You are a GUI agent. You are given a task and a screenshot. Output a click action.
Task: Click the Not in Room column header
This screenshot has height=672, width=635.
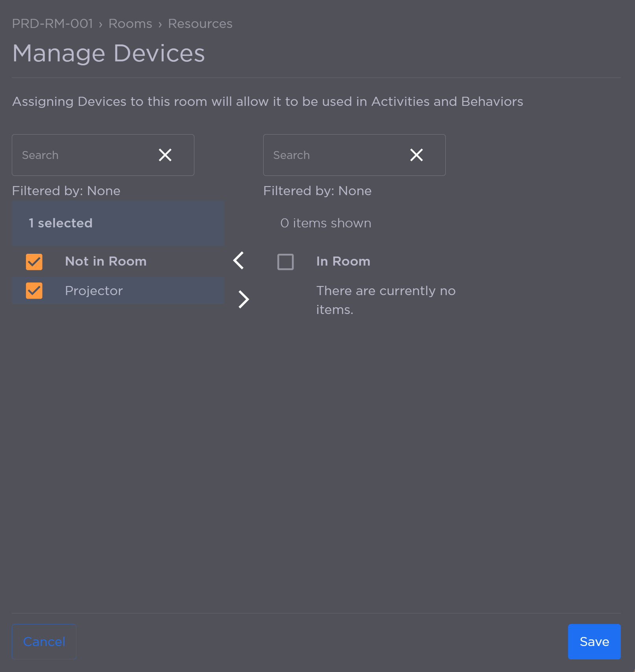click(x=106, y=261)
